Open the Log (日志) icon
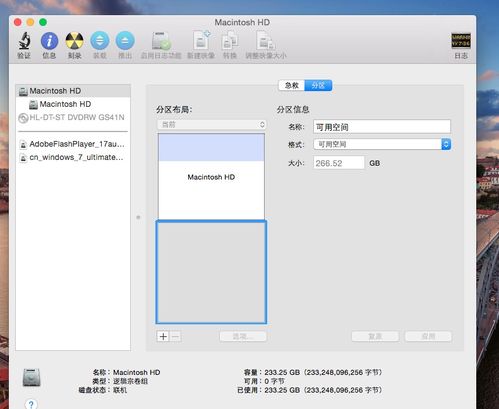 coord(461,41)
